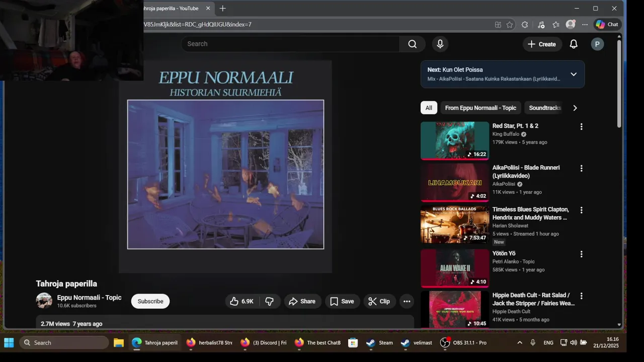
Task: Open a new browser tab with plus
Action: coord(223,9)
